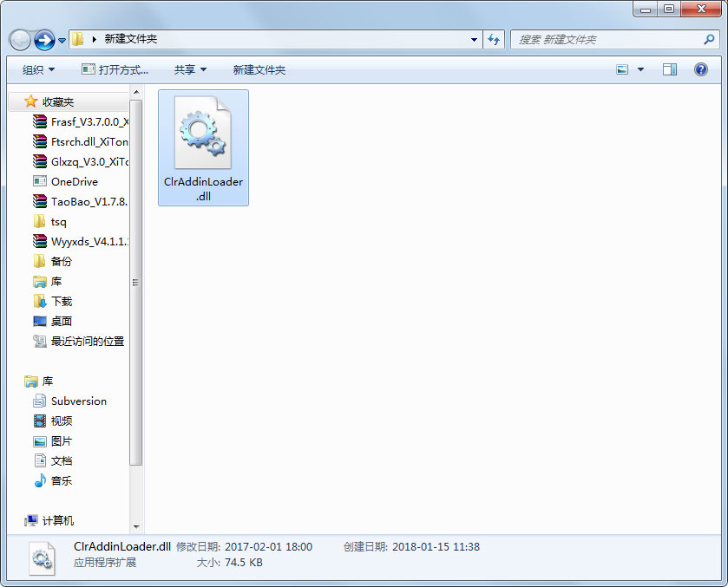Open the address bar history dropdown
Viewport: 728px width, 587px height.
(x=473, y=39)
